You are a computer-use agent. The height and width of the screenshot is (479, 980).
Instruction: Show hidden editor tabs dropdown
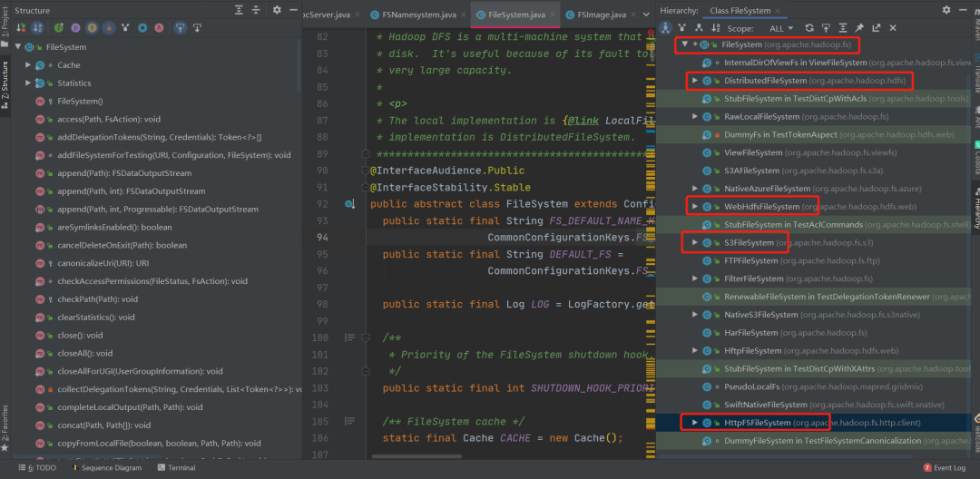click(646, 15)
